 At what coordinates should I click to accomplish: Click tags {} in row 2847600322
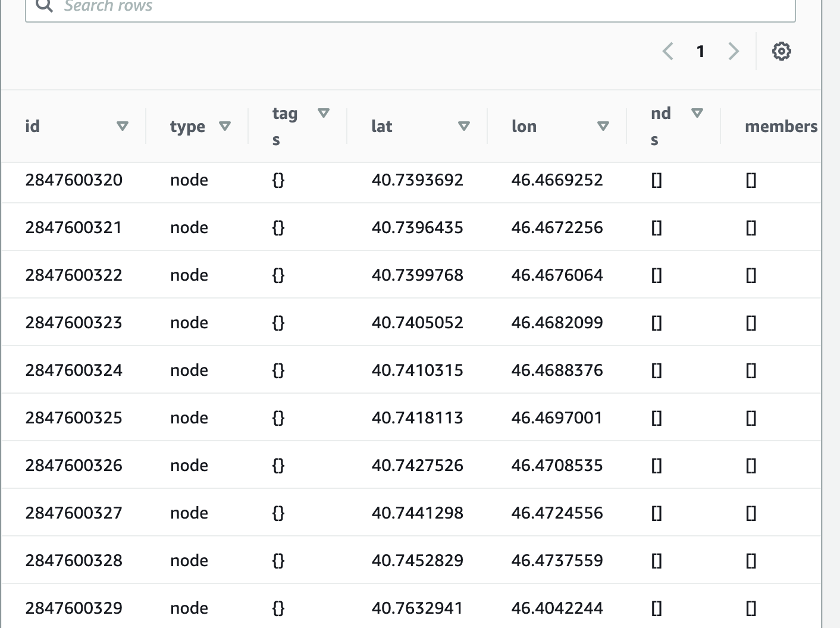click(x=278, y=275)
